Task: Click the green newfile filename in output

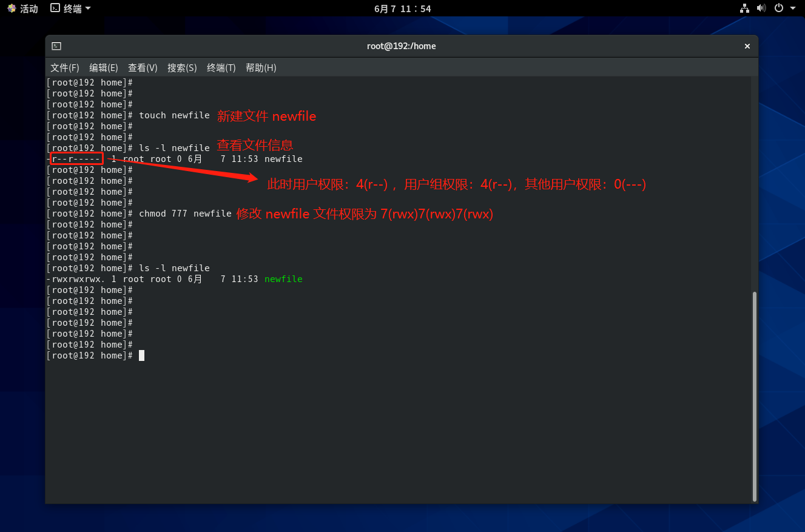Action: point(283,279)
